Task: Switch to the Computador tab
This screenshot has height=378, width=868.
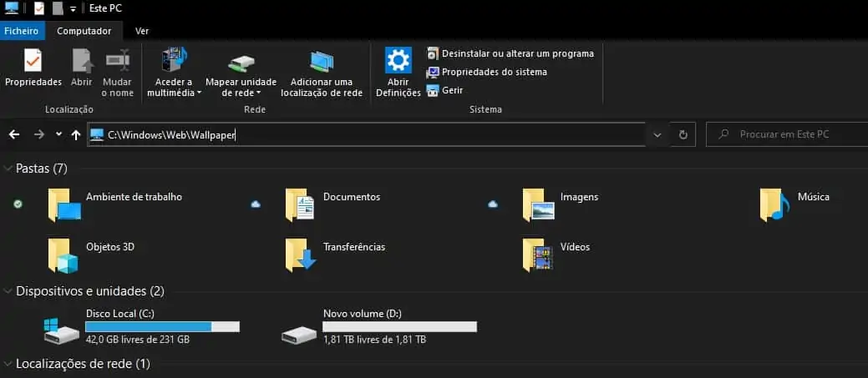Action: (84, 31)
